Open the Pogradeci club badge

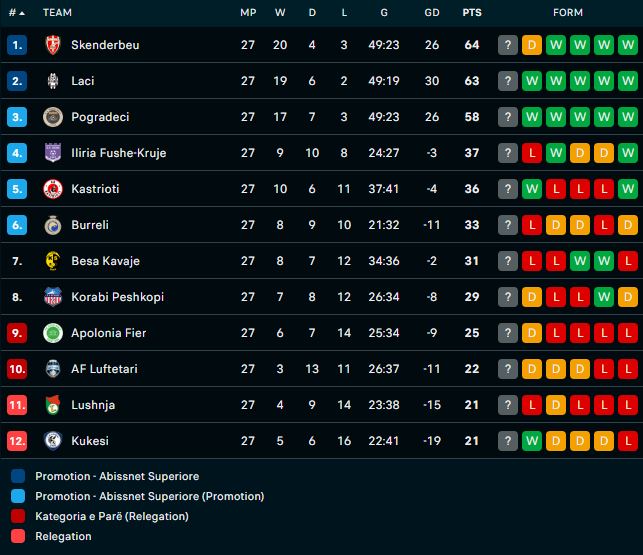point(53,117)
